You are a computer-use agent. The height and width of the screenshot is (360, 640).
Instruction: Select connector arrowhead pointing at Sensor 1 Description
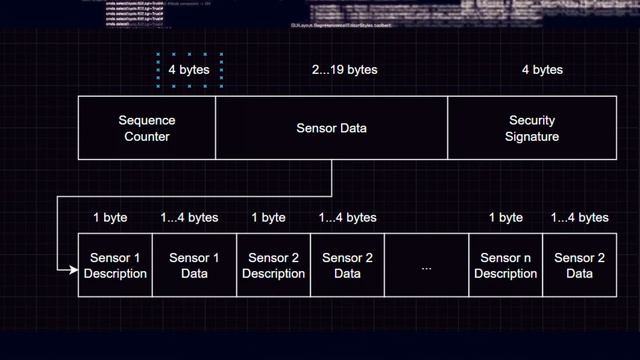point(73,270)
